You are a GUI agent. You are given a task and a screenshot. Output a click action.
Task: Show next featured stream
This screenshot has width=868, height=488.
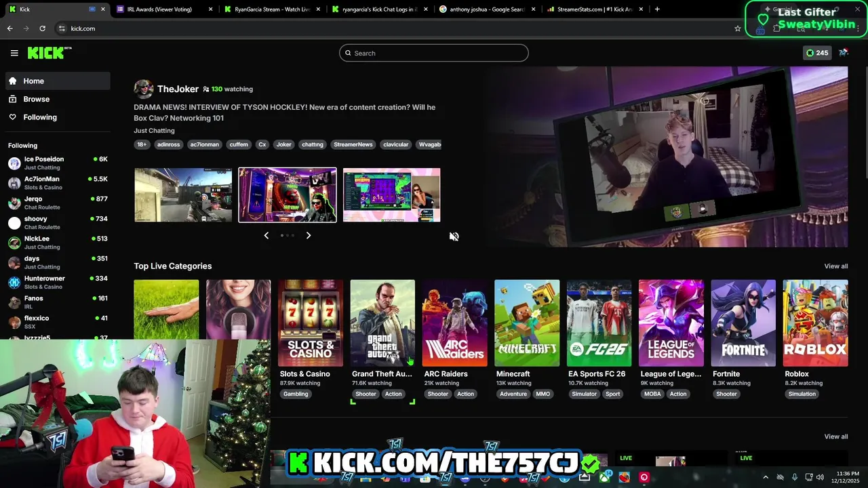pos(308,235)
